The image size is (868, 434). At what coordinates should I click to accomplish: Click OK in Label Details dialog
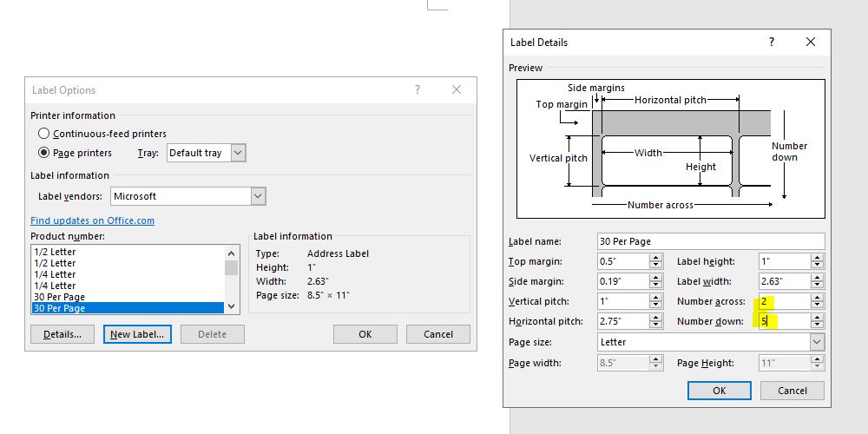(x=719, y=391)
